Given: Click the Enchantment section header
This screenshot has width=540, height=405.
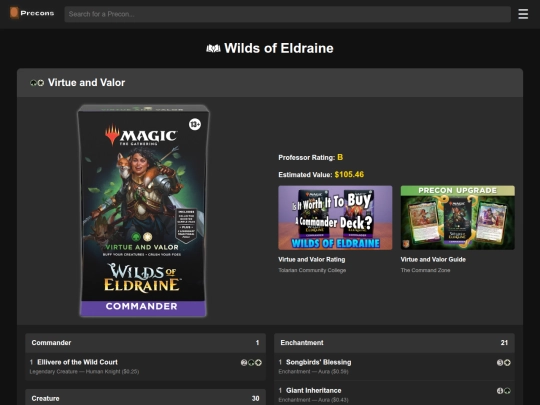Looking at the screenshot, I should tap(394, 343).
